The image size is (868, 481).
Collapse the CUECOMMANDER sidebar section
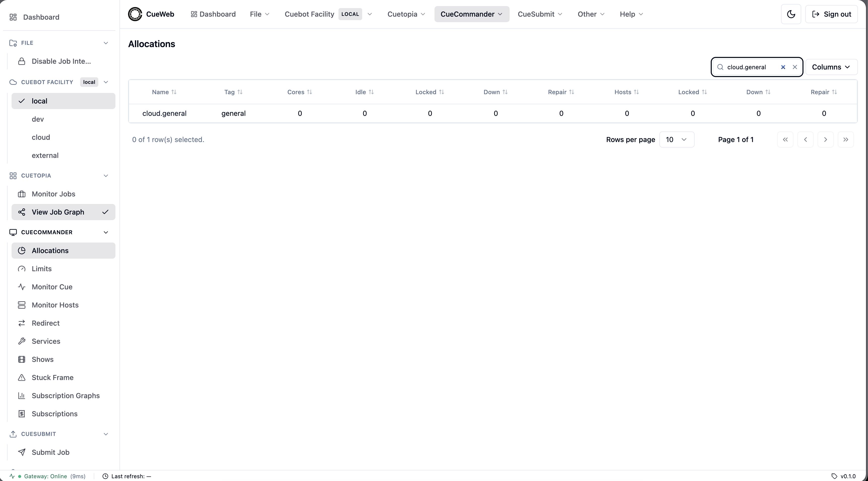click(106, 232)
